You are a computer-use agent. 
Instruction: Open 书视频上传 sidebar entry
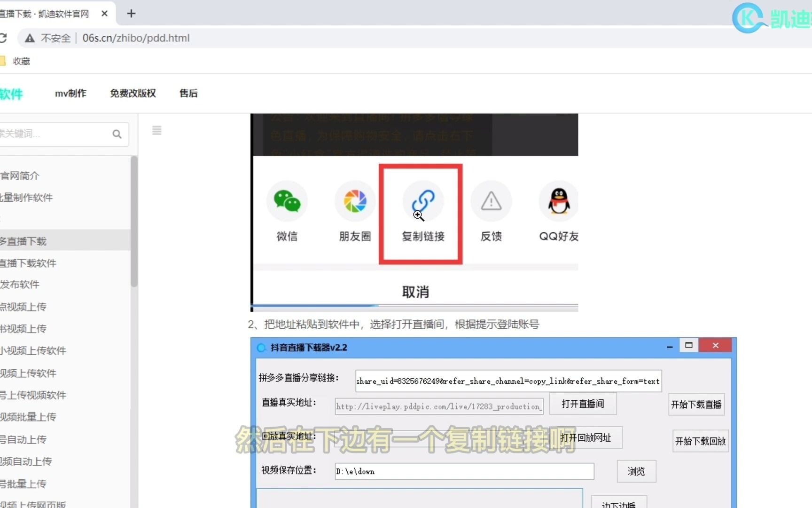click(x=23, y=329)
